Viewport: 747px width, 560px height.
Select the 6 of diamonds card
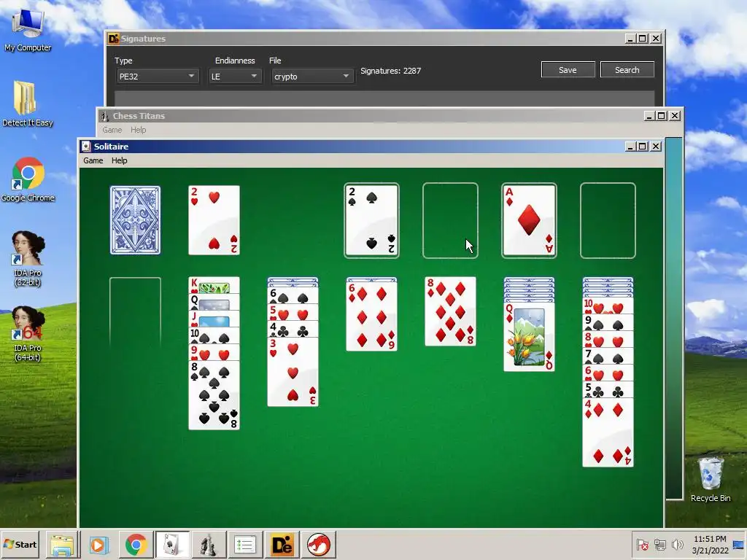click(x=371, y=316)
